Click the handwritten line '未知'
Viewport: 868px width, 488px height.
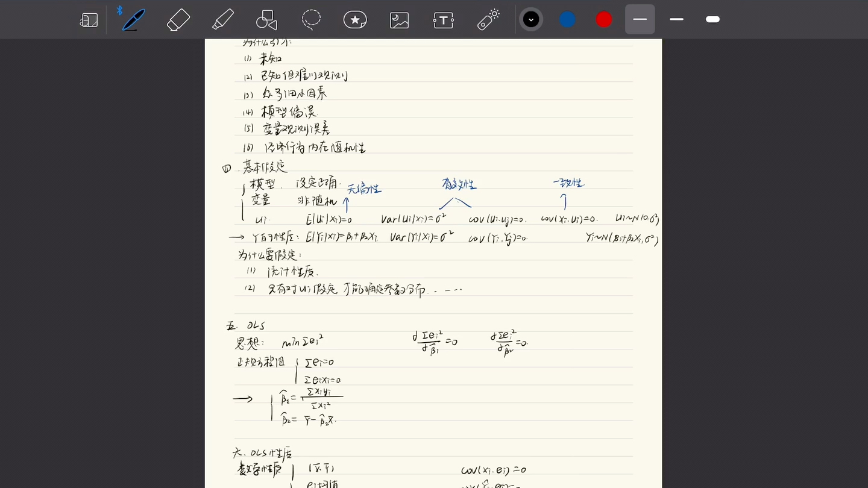[x=271, y=59]
